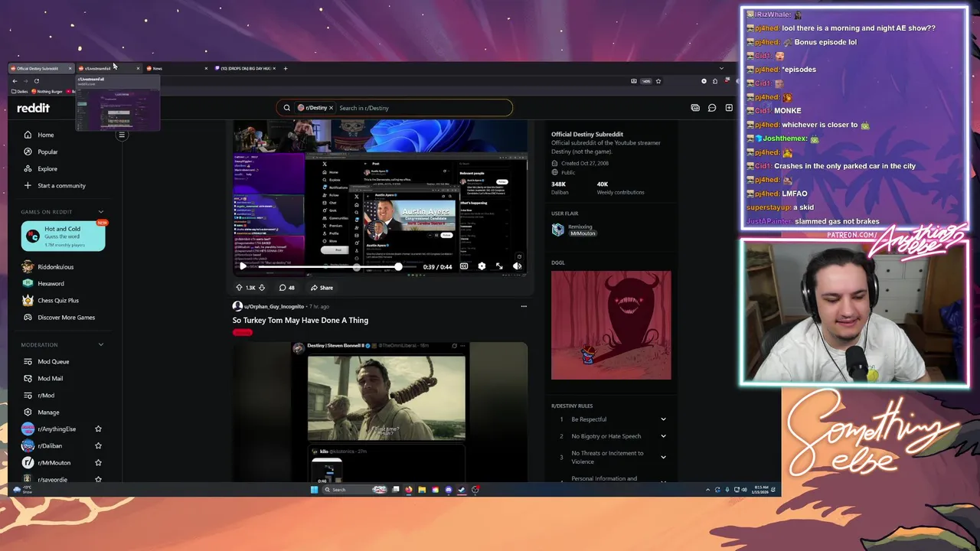The width and height of the screenshot is (980, 551).
Task: Click the DGGL sidebar image
Action: point(611,325)
